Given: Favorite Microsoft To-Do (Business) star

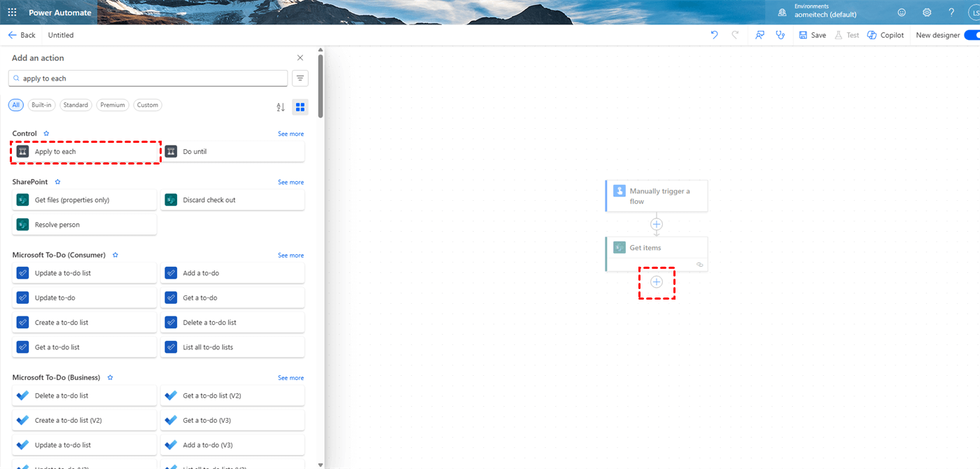Looking at the screenshot, I should pos(110,377).
